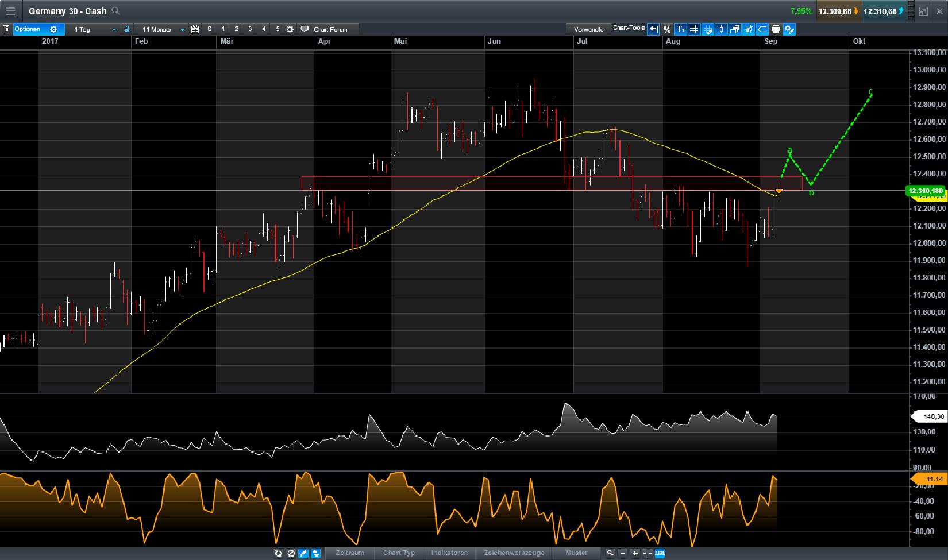
Task: Toggle gridlines with the grid icon
Action: pos(695,29)
